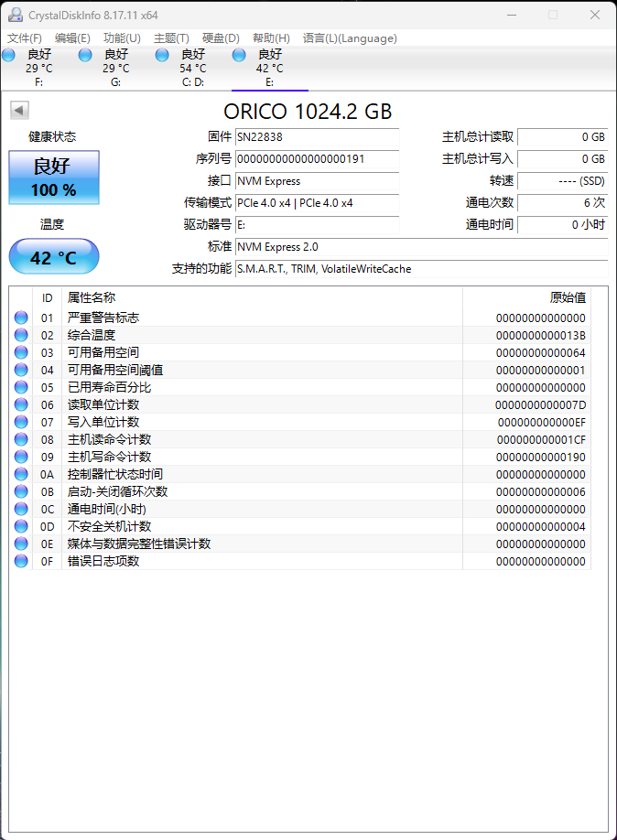617x840 pixels.
Task: Click raw value 00000000000064 of 可用备用空间
Action: (x=540, y=353)
